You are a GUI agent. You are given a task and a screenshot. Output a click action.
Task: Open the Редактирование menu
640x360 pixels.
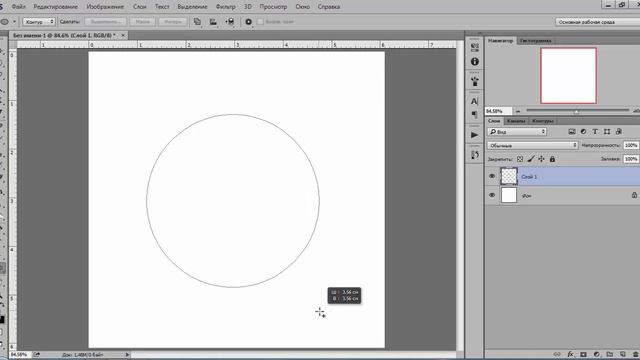pyautogui.click(x=56, y=7)
